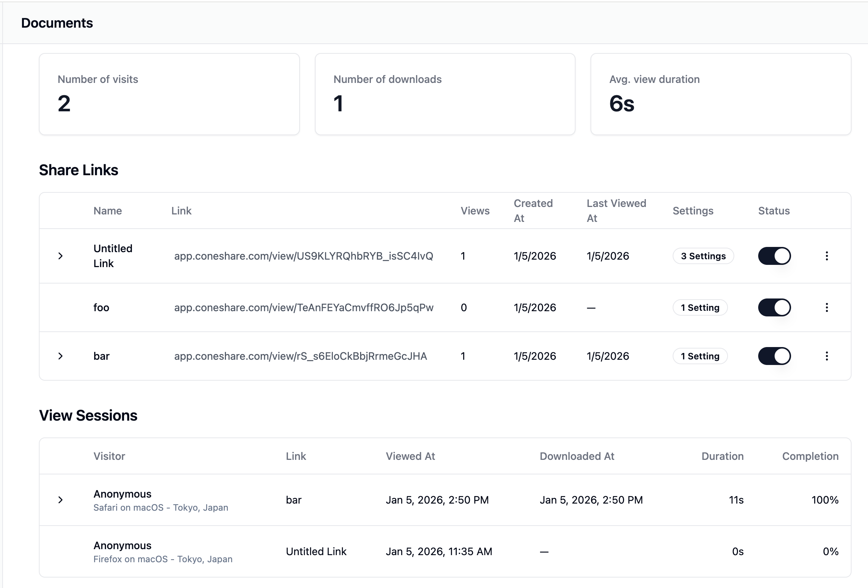868x588 pixels.
Task: Disable the status toggle for Untitled Link
Action: 774,256
